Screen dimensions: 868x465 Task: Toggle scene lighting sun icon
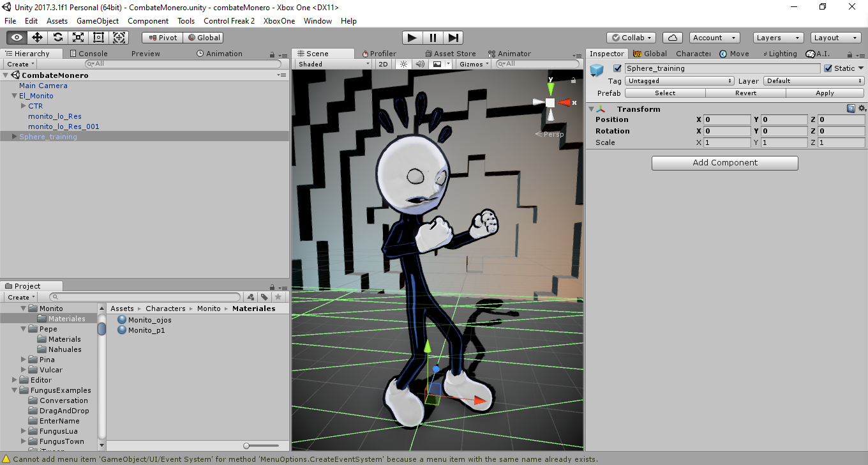tap(403, 64)
